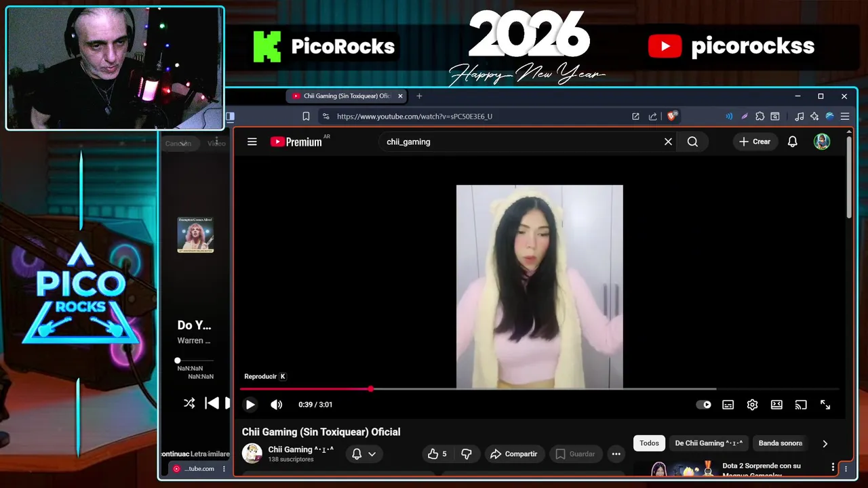
Task: Select the De Chii Gaming chip
Action: pyautogui.click(x=709, y=443)
